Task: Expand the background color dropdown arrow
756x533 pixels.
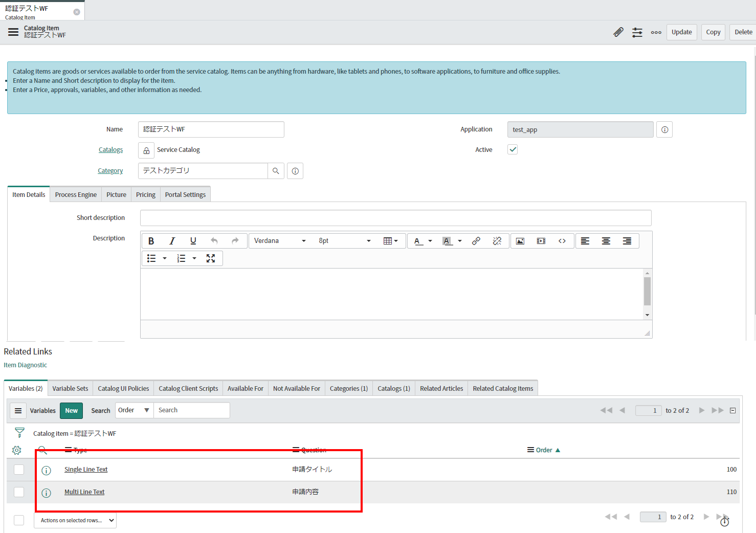Action: (460, 241)
